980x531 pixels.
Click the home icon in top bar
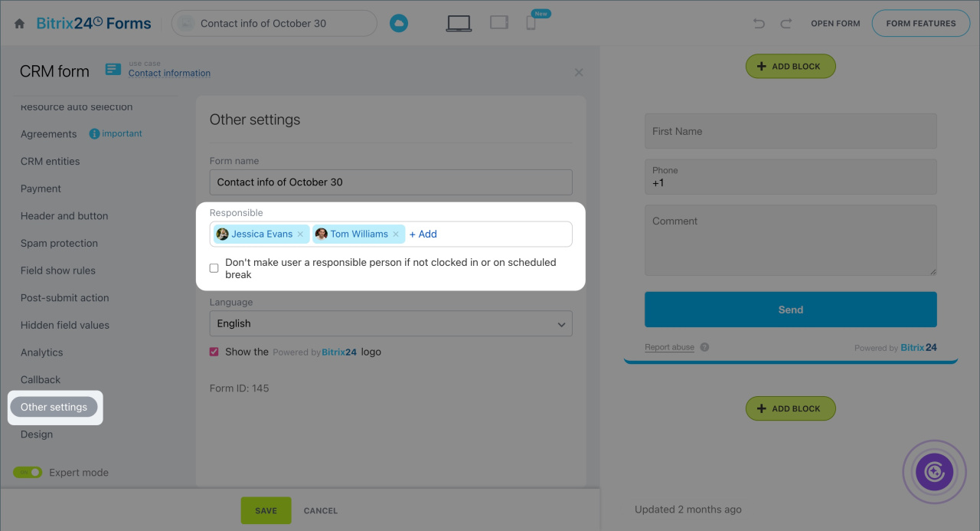coord(19,24)
